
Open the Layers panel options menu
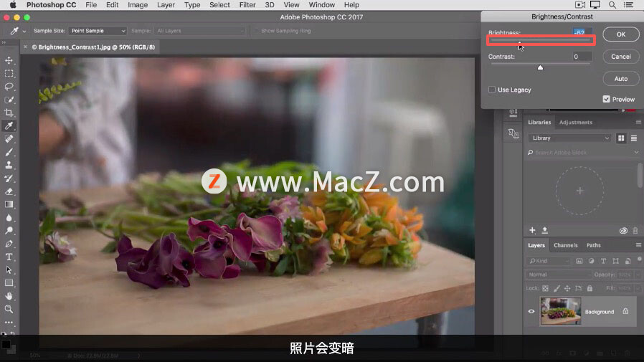[638, 245]
